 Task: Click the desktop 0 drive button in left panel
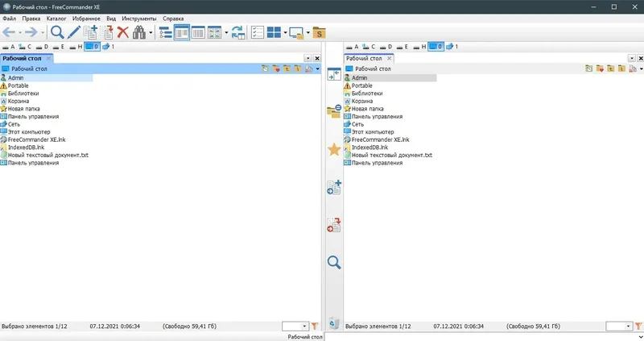click(x=92, y=47)
